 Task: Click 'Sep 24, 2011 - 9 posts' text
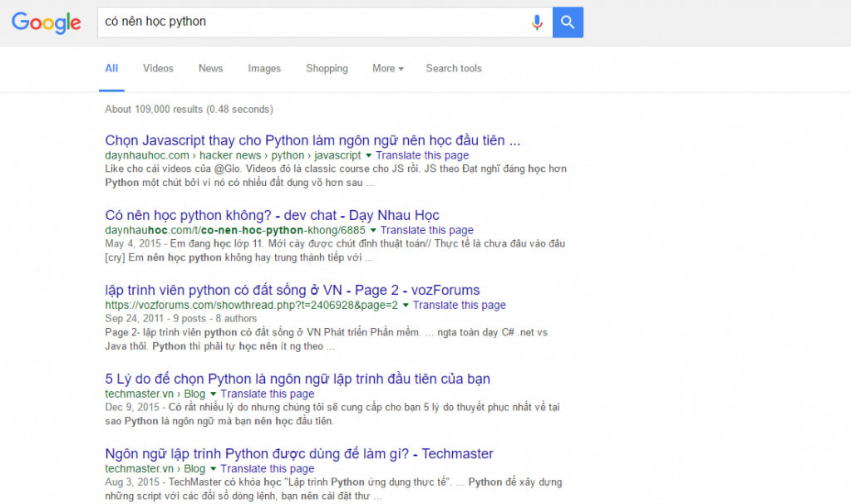180,319
